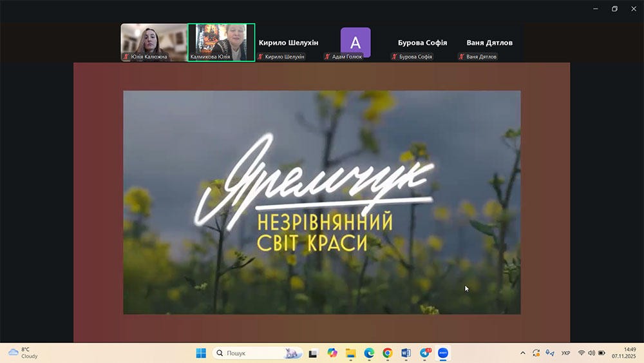Expand the hidden system tray icons chevron

coord(522,353)
